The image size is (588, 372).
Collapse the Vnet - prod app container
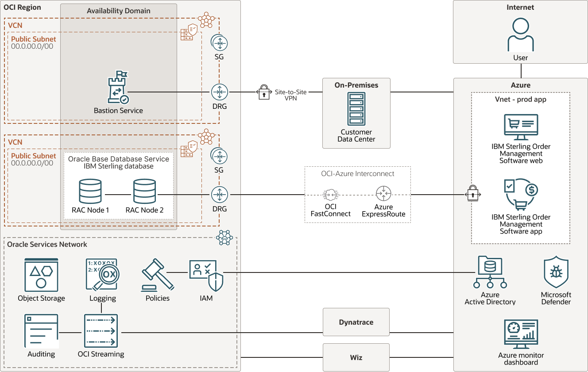coord(521,100)
